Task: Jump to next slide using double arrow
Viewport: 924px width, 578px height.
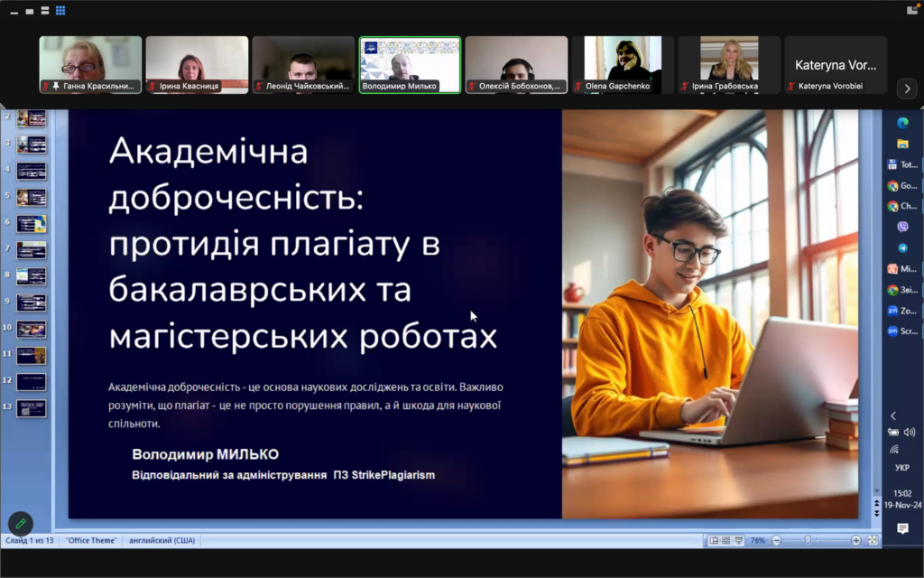Action: pos(875,513)
